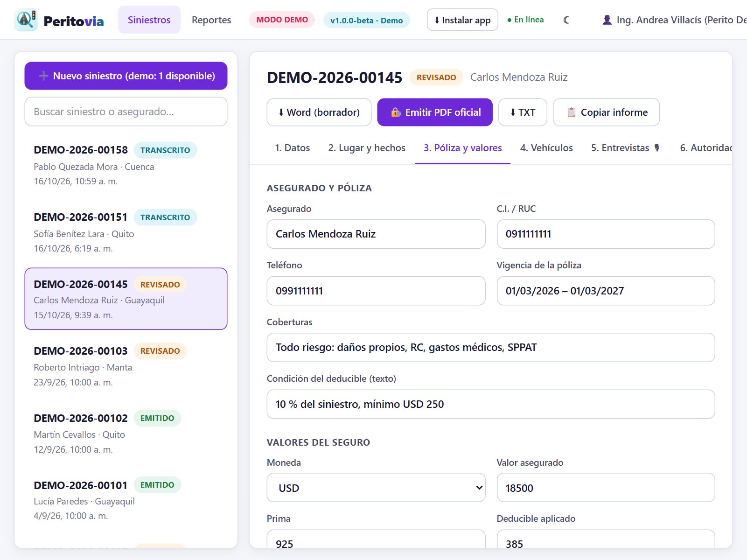Click the microphone icon on Entrevistas tab
747x560 pixels.
point(657,148)
